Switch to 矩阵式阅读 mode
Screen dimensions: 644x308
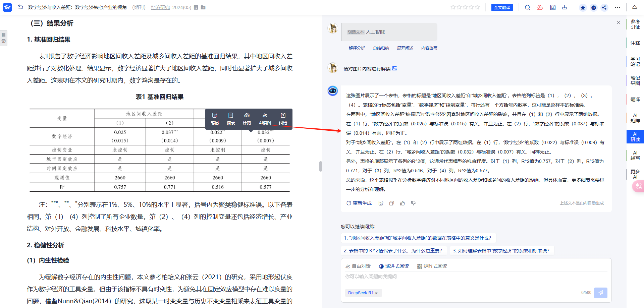coord(432,266)
